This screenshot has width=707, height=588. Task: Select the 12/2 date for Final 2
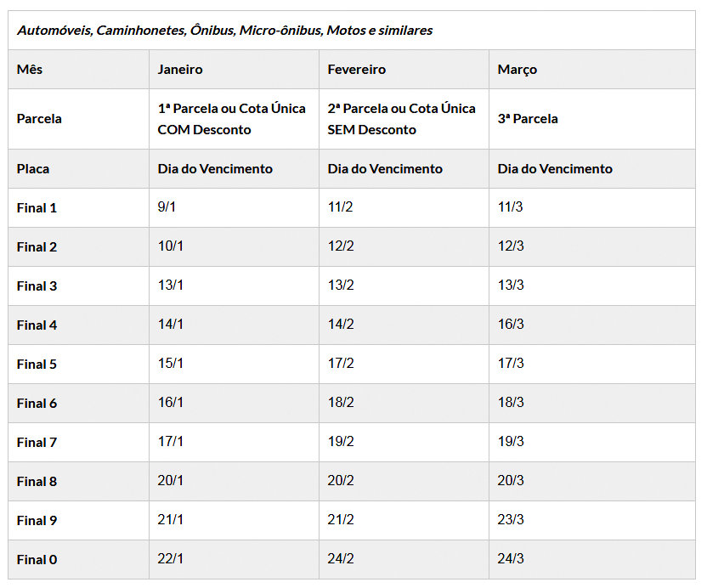341,246
